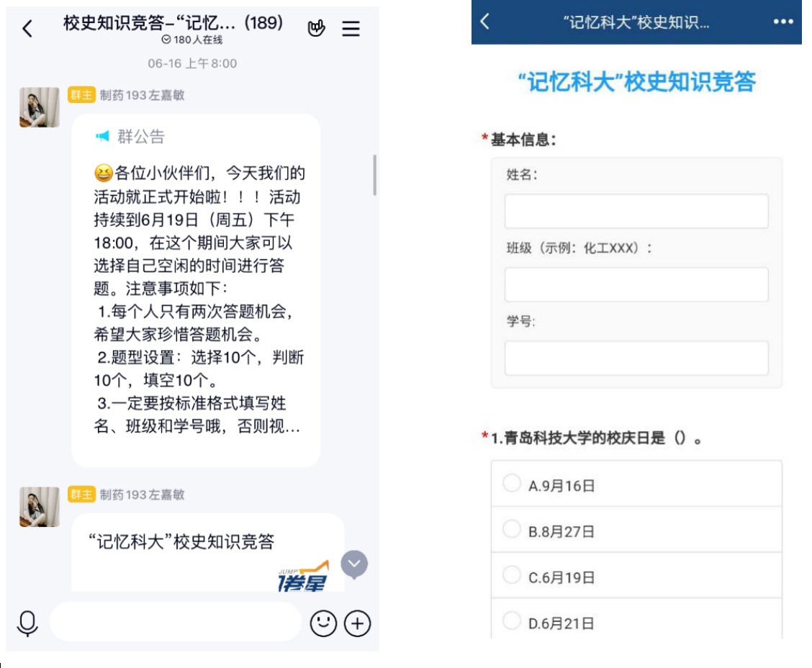
Task: Tap the group owner's avatar on announcement message
Action: pos(40,108)
